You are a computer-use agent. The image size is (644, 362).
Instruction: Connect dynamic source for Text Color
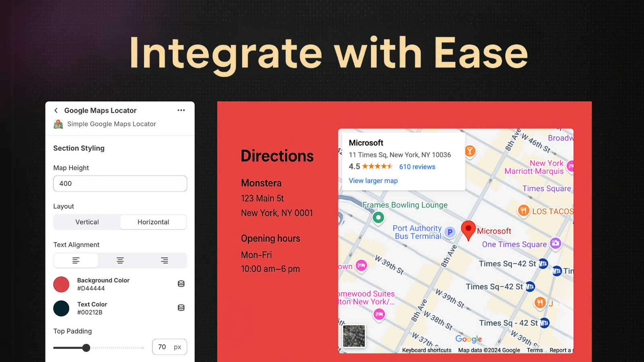(181, 308)
